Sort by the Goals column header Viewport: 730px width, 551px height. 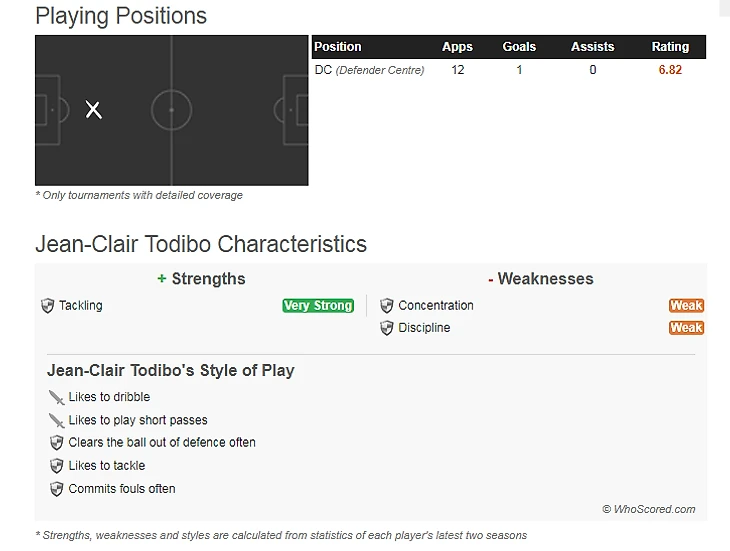pyautogui.click(x=519, y=47)
